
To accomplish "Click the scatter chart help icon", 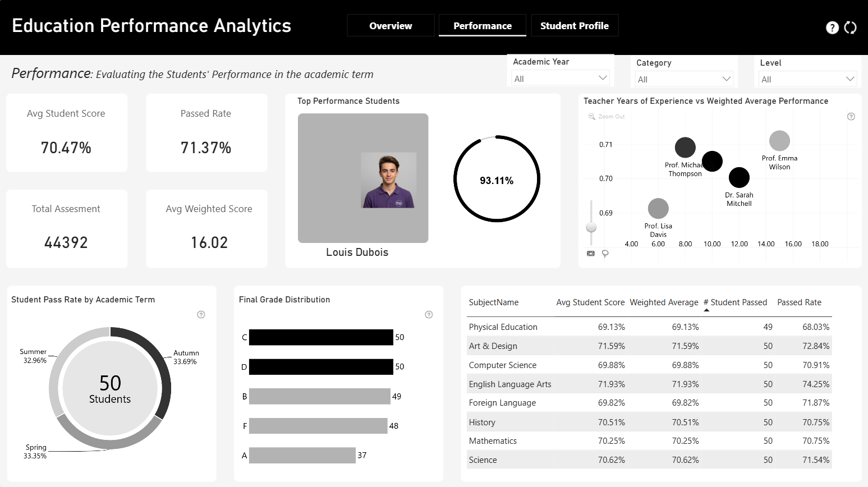I will [851, 117].
